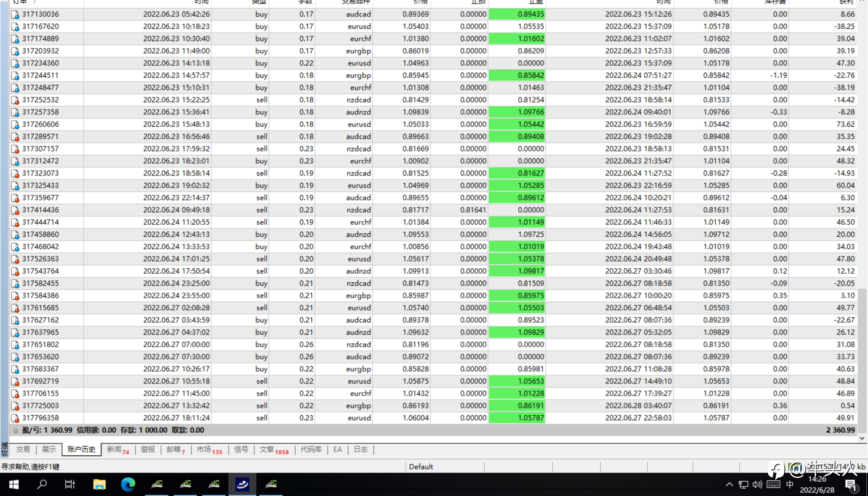Open the EA tab
The image size is (868, 496).
338,450
